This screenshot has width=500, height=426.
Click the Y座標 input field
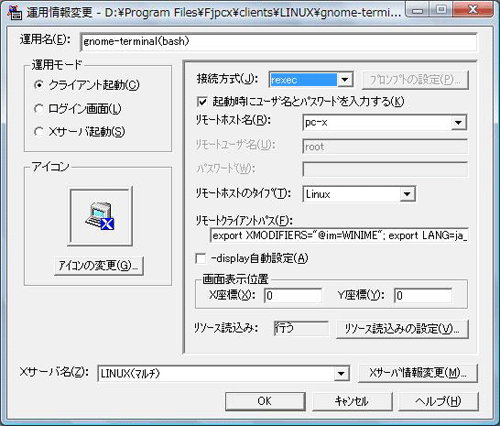click(423, 296)
